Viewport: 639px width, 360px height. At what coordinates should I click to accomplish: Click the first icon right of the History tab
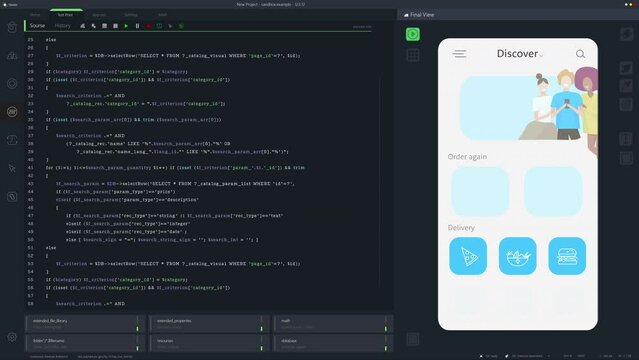coord(83,26)
